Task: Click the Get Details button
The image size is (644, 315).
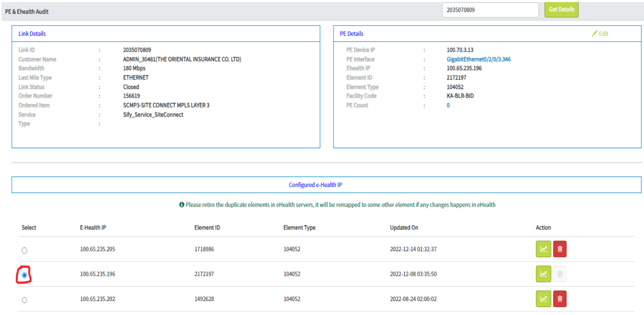Action: [561, 9]
